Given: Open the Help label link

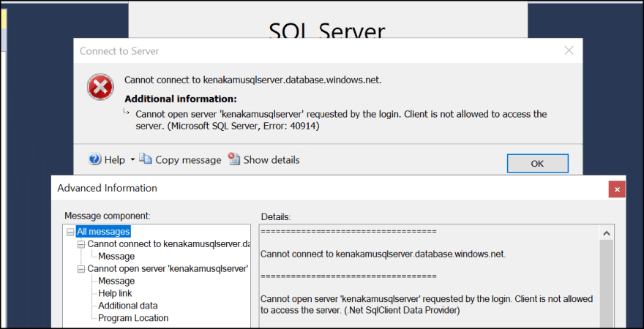Looking at the screenshot, I should (115, 159).
